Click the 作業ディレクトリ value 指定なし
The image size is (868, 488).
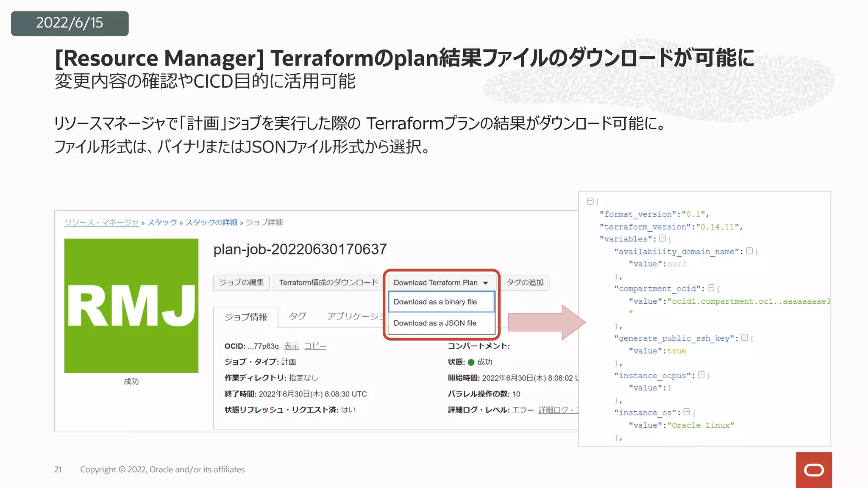(x=303, y=378)
